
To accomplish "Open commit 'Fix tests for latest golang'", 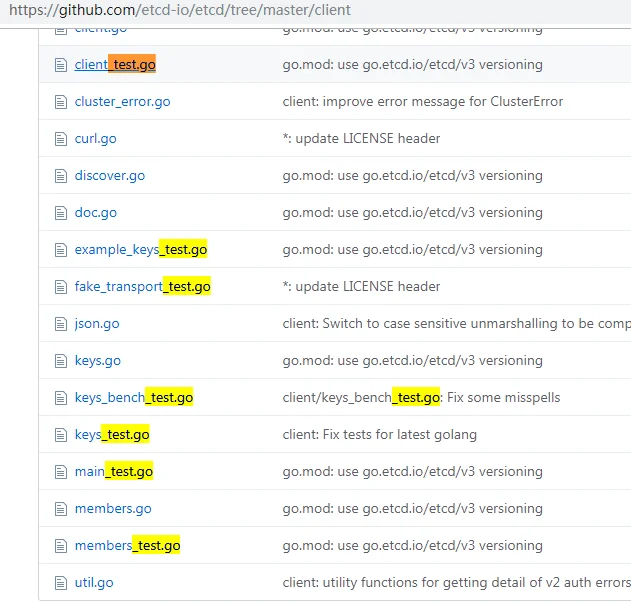I will tap(379, 435).
